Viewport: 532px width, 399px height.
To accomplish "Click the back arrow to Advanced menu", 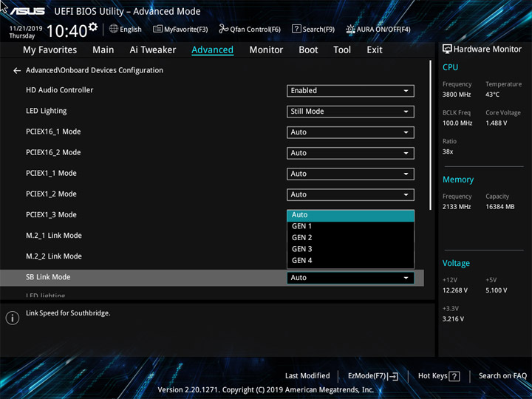I will click(x=16, y=71).
